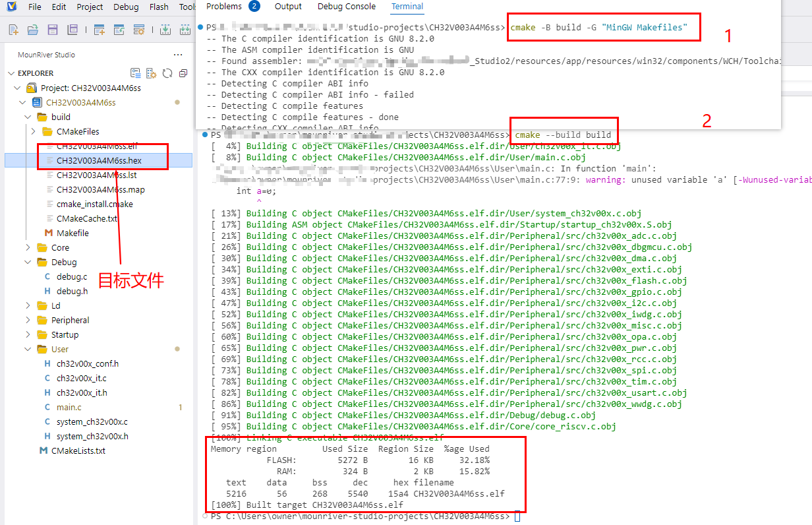Click the Build (single arrow) toolbar icon

(x=166, y=30)
